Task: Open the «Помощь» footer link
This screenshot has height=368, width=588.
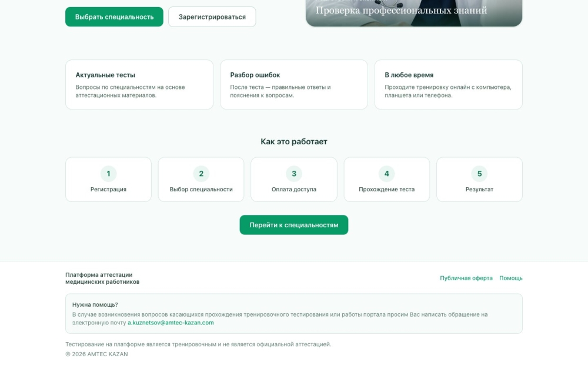Action: [x=511, y=279]
